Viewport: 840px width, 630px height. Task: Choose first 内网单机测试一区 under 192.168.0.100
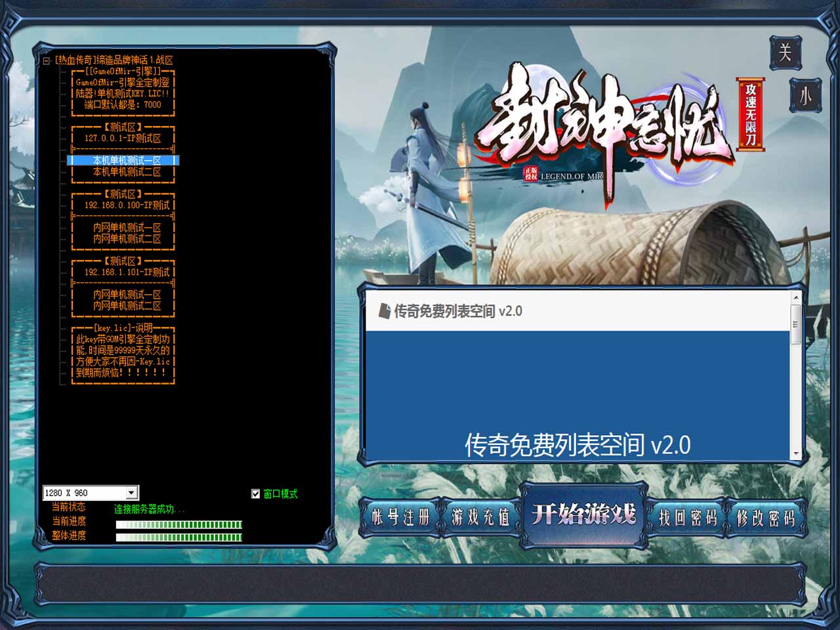pyautogui.click(x=126, y=228)
